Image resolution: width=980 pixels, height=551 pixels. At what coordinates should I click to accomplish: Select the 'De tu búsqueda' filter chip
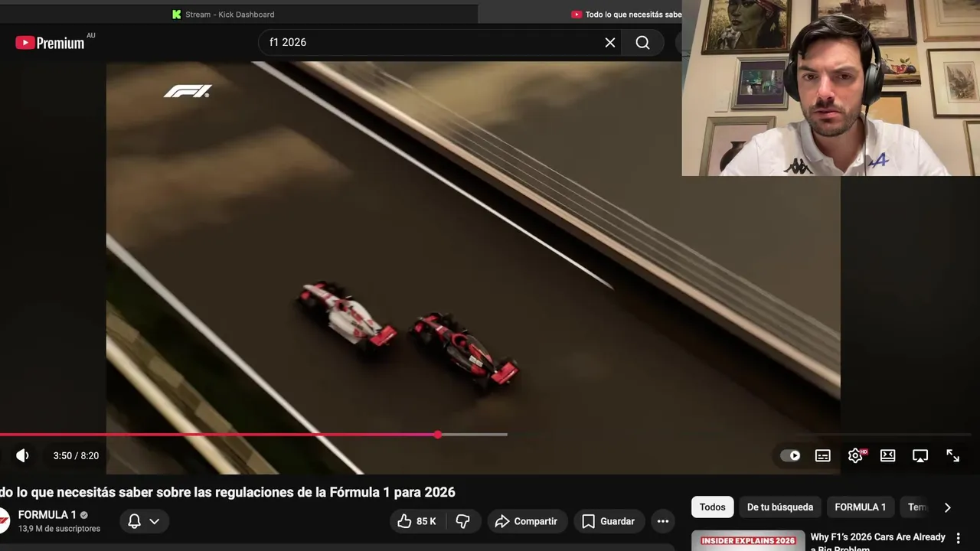click(x=780, y=507)
